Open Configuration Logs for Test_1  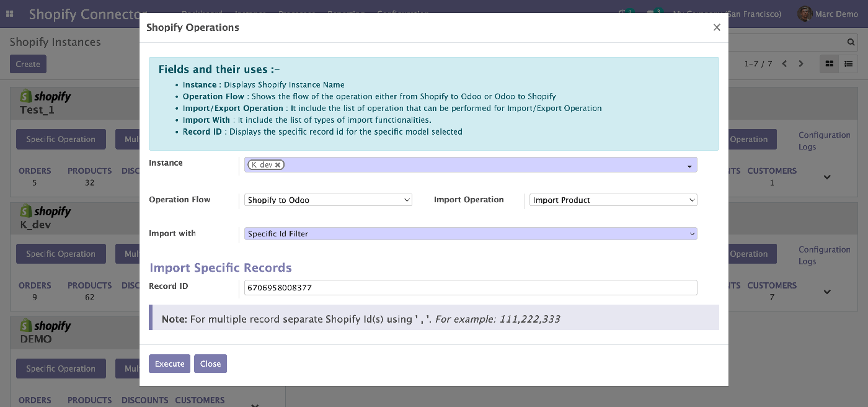point(824,141)
